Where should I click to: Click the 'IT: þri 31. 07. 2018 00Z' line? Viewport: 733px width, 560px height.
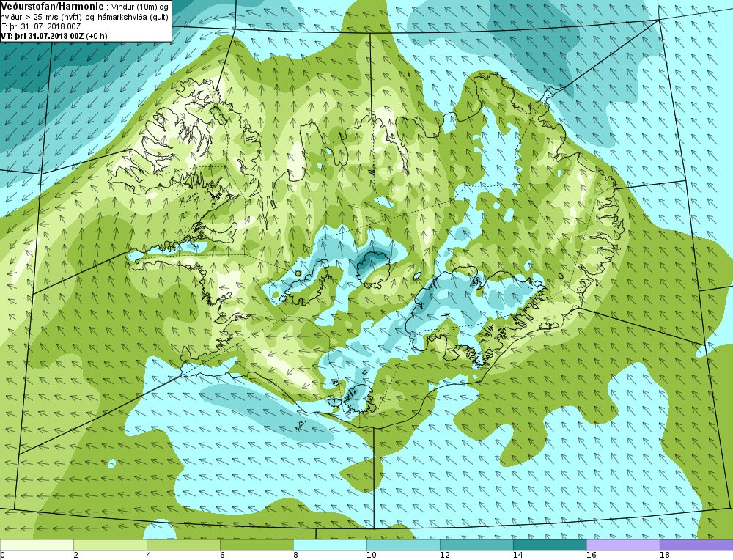[40, 26]
